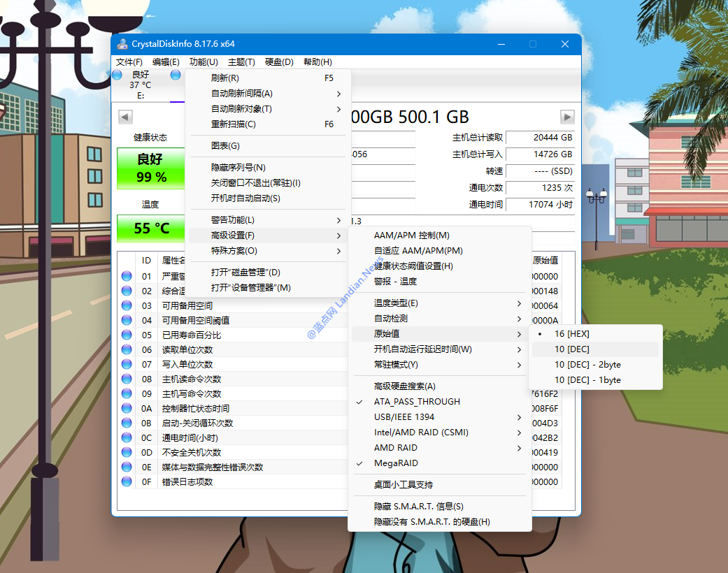The width and height of the screenshot is (728, 573).
Task: Click the status orb for 04 可用备用空间阈值
Action: 127,320
